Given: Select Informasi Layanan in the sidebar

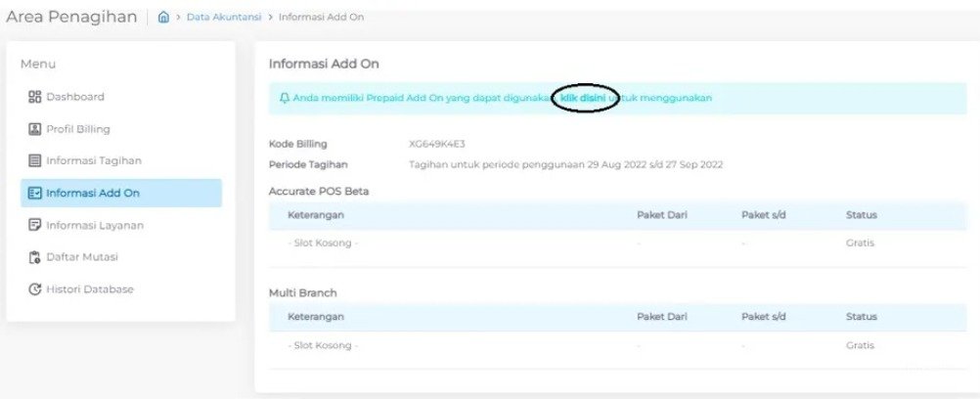Looking at the screenshot, I should pos(120,225).
